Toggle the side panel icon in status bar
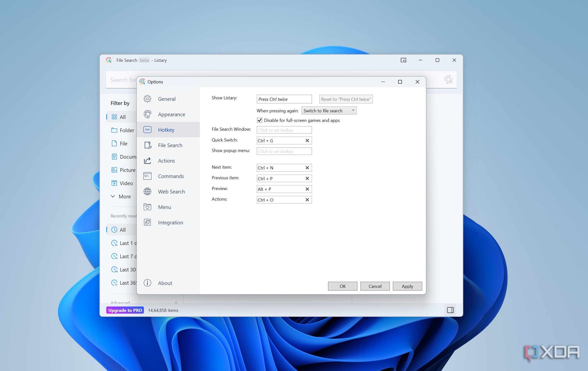The image size is (588, 371). coord(450,310)
